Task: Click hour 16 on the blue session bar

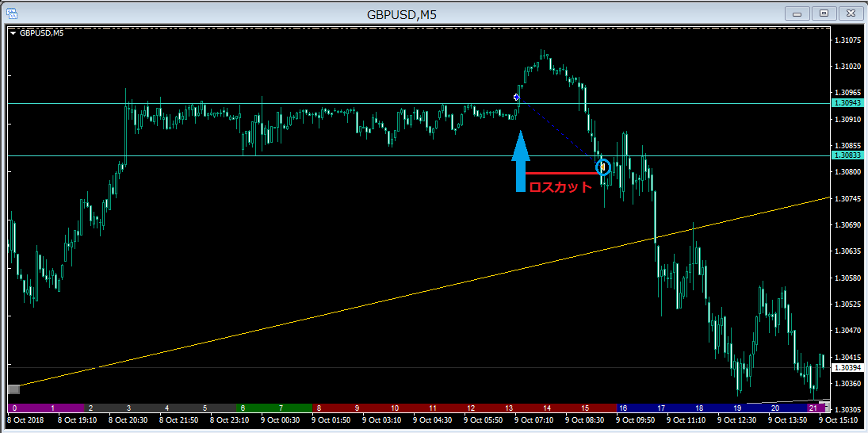Action: [623, 408]
